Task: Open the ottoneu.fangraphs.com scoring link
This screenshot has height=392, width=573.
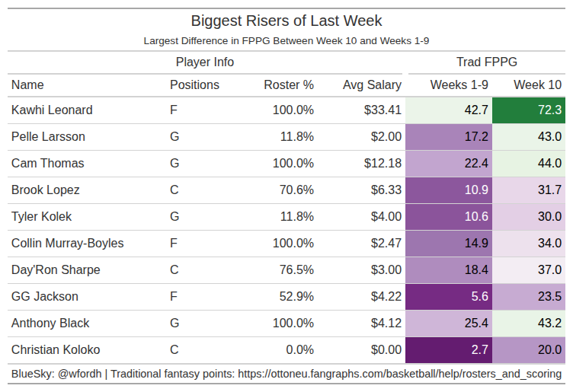Action: coord(400,374)
